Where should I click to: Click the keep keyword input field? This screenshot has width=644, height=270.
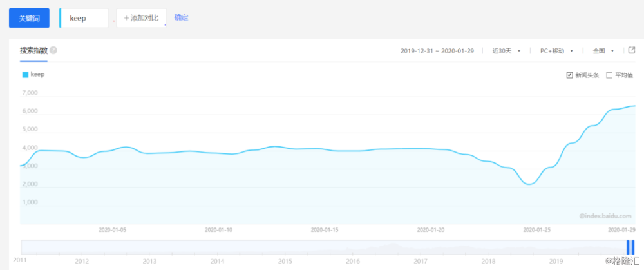pyautogui.click(x=84, y=18)
